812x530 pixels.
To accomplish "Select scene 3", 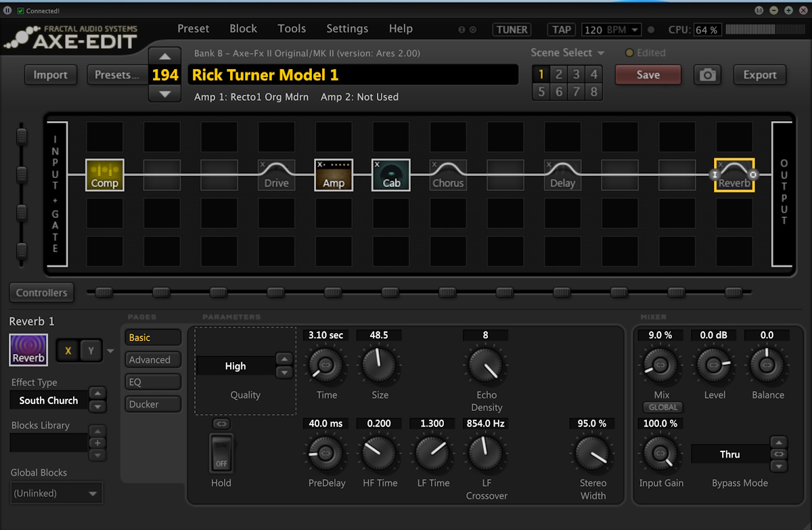I will (576, 74).
